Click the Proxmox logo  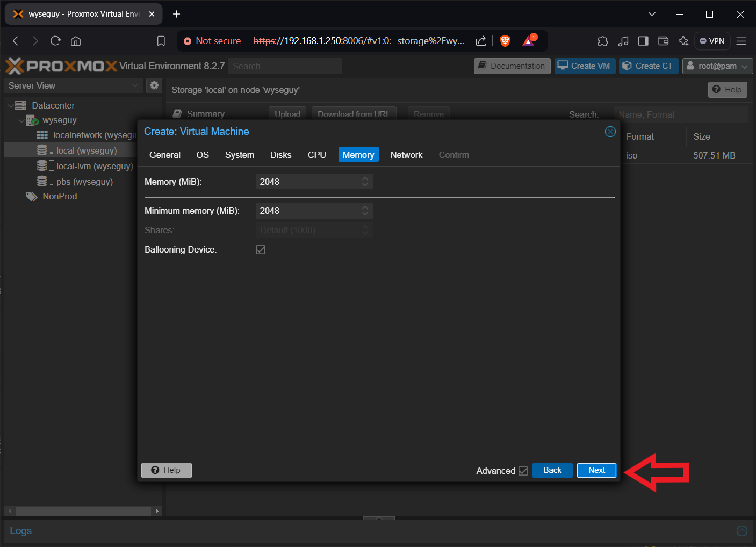click(x=61, y=66)
